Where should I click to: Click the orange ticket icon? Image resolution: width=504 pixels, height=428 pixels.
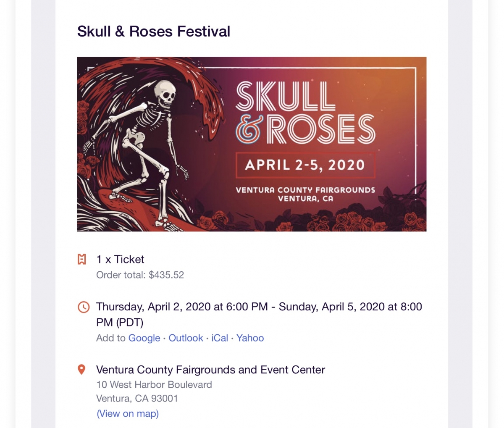(82, 260)
